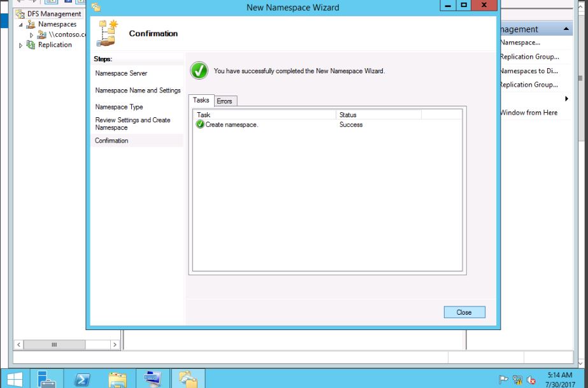
Task: Select Review Settings and Create Namespace step
Action: click(x=133, y=124)
